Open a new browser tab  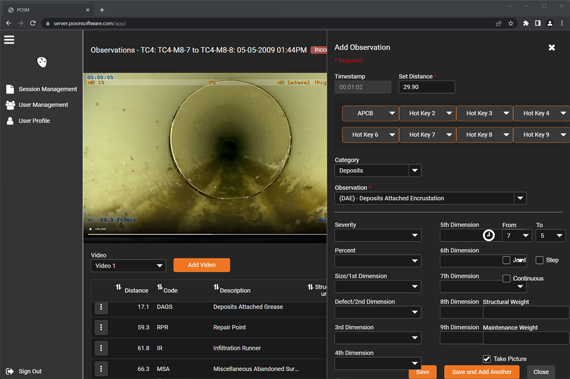[102, 10]
